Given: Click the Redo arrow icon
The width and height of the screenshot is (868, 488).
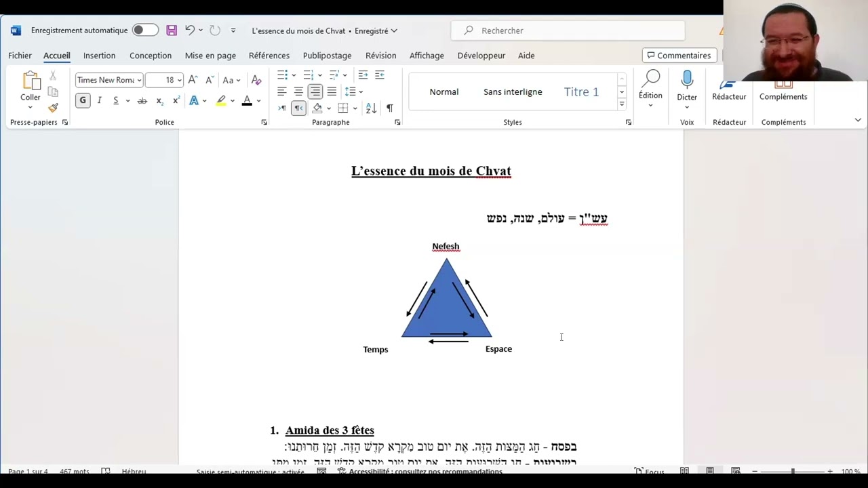Looking at the screenshot, I should (x=215, y=30).
